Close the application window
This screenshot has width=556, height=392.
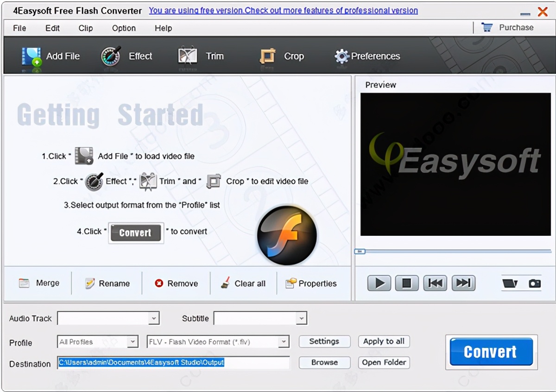point(543,12)
